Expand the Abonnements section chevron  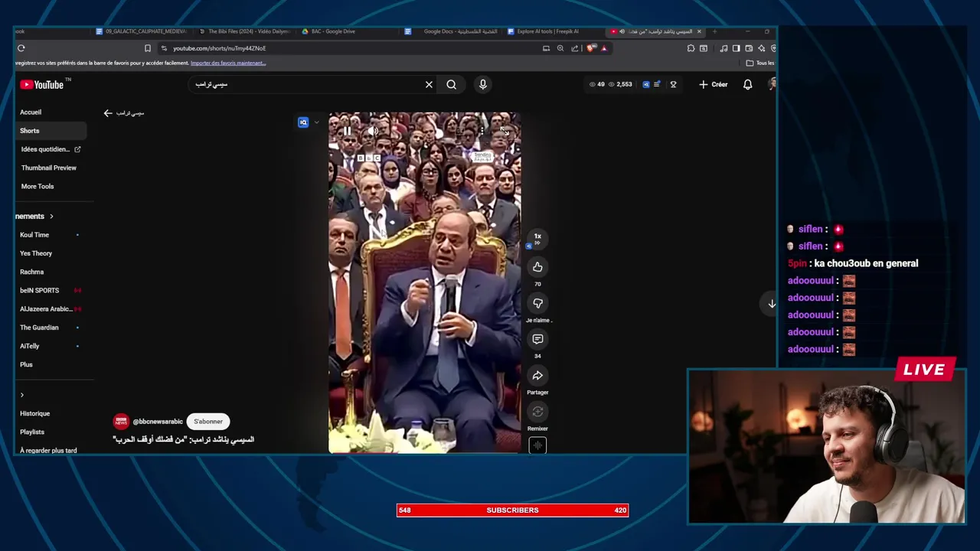51,217
